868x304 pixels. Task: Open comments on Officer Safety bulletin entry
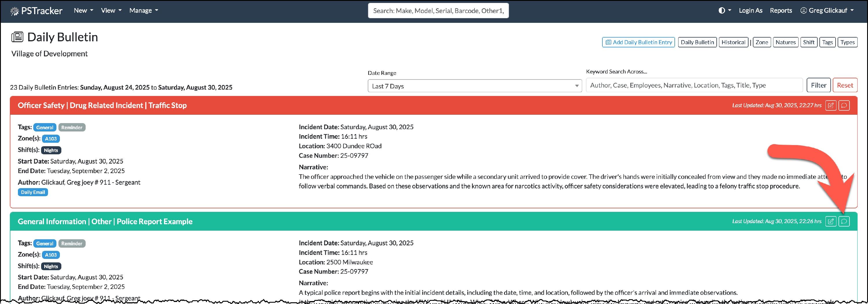tap(844, 105)
